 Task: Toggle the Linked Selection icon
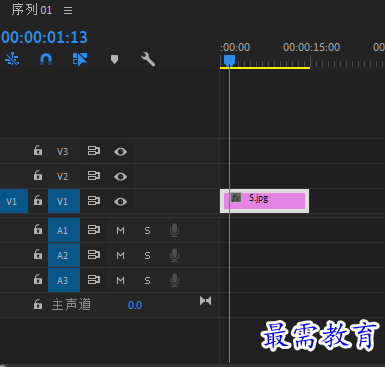80,59
